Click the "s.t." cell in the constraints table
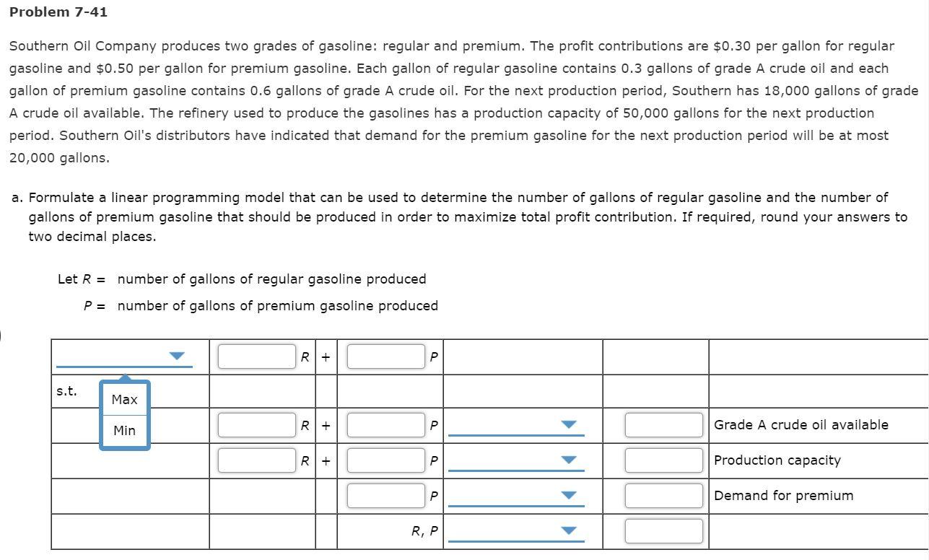The image size is (929, 560). [x=65, y=390]
